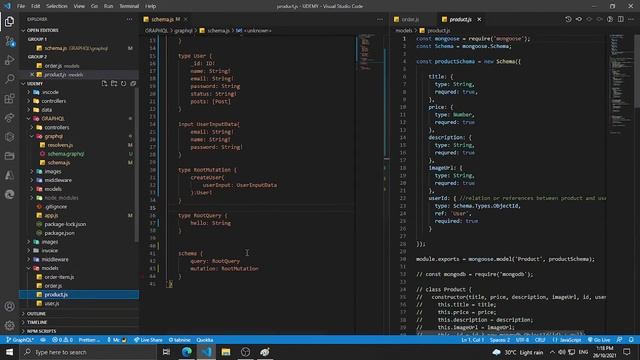Screen dimensions: 640x360
Task: Open notifications bell in status bar
Action: pyautogui.click(x=631, y=340)
